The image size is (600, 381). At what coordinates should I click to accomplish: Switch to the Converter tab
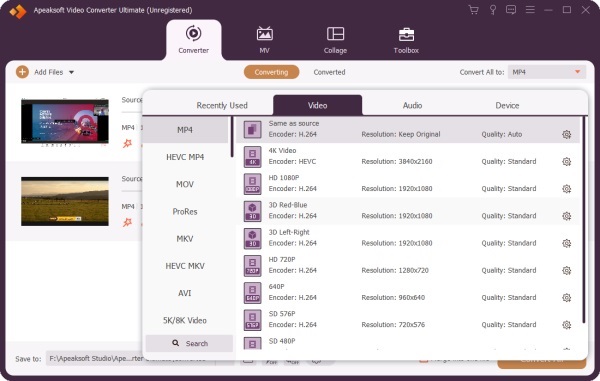tap(194, 40)
